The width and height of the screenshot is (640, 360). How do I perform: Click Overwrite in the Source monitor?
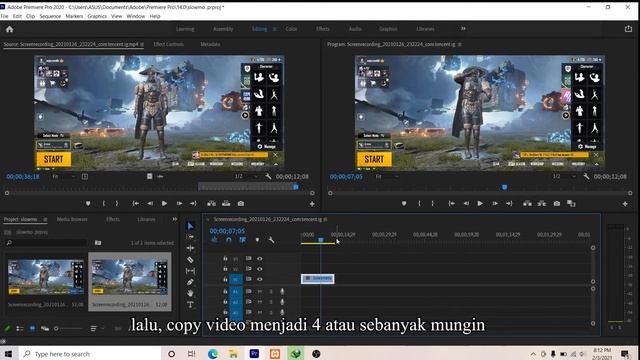pos(226,203)
